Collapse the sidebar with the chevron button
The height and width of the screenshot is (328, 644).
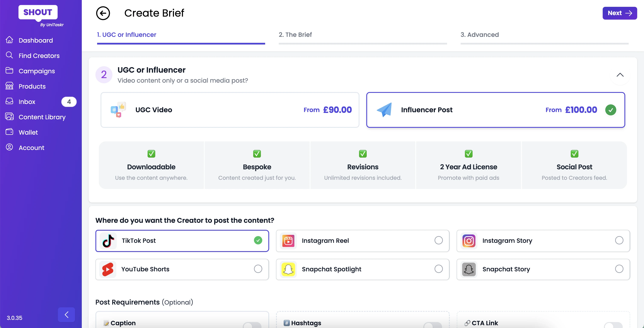click(66, 315)
